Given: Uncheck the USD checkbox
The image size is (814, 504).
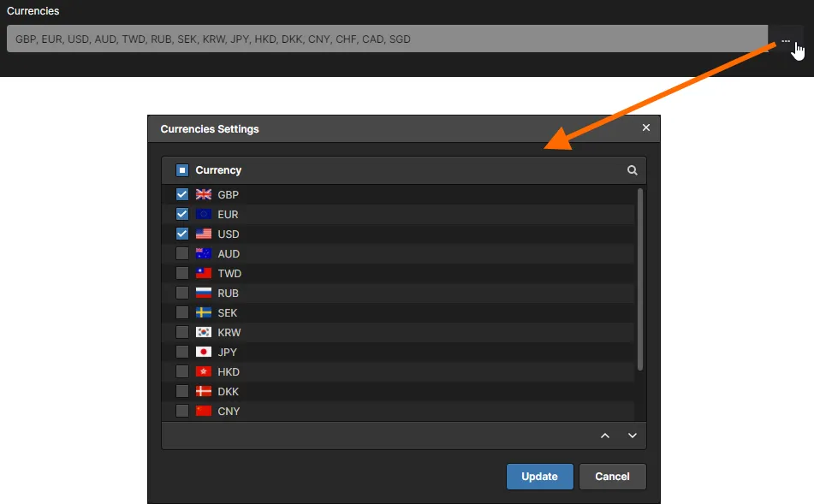Looking at the screenshot, I should tap(181, 234).
